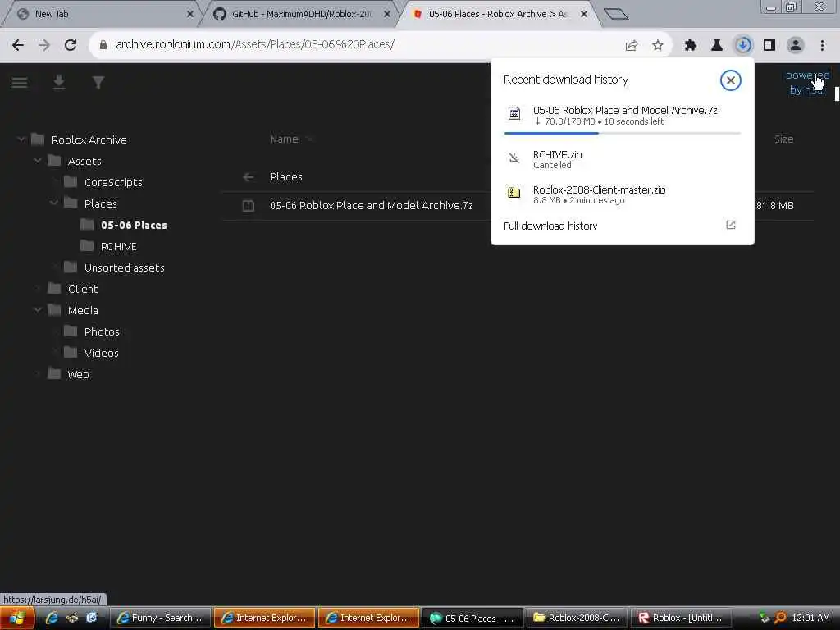
Task: Click the external link icon beside Full download history
Action: (731, 225)
